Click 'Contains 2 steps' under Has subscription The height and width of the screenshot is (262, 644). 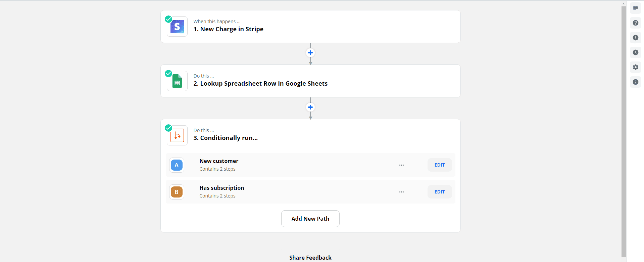point(217,196)
